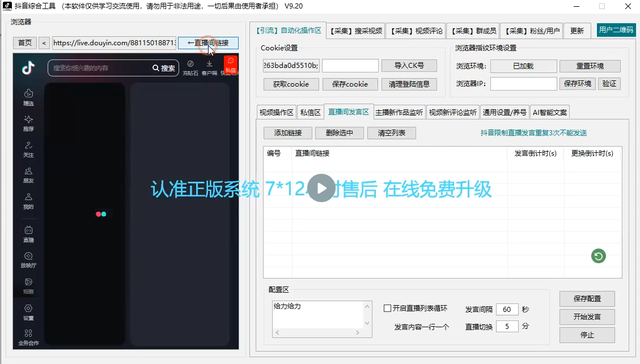The height and width of the screenshot is (364, 640).
Task: Click the browser back '<' button
Action: pyautogui.click(x=44, y=43)
